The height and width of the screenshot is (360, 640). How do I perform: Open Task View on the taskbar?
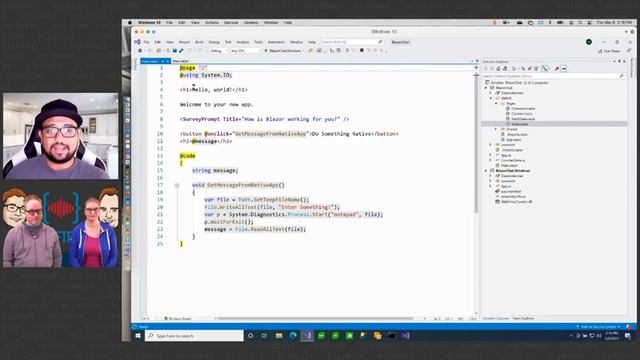coord(264,336)
